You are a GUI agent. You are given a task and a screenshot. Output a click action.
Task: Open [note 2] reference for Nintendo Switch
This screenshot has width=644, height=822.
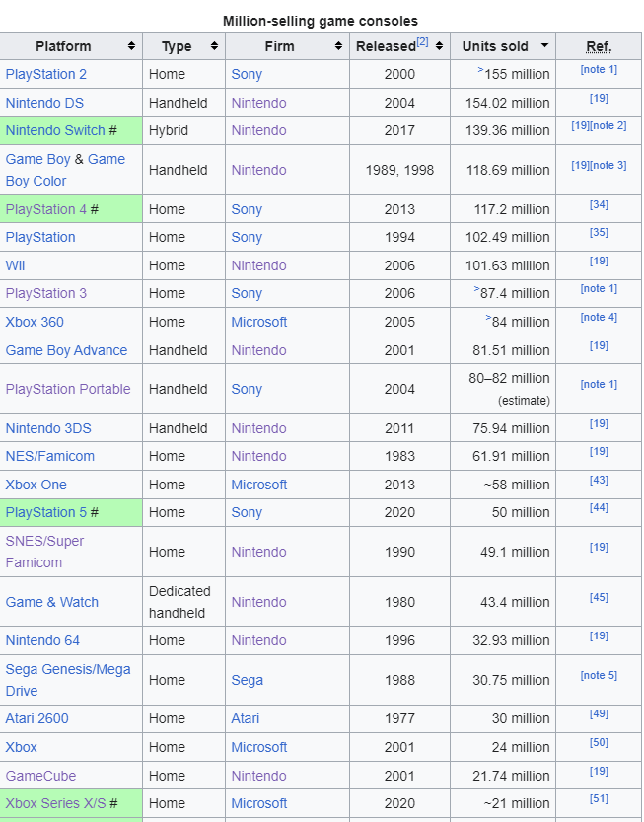(x=608, y=126)
